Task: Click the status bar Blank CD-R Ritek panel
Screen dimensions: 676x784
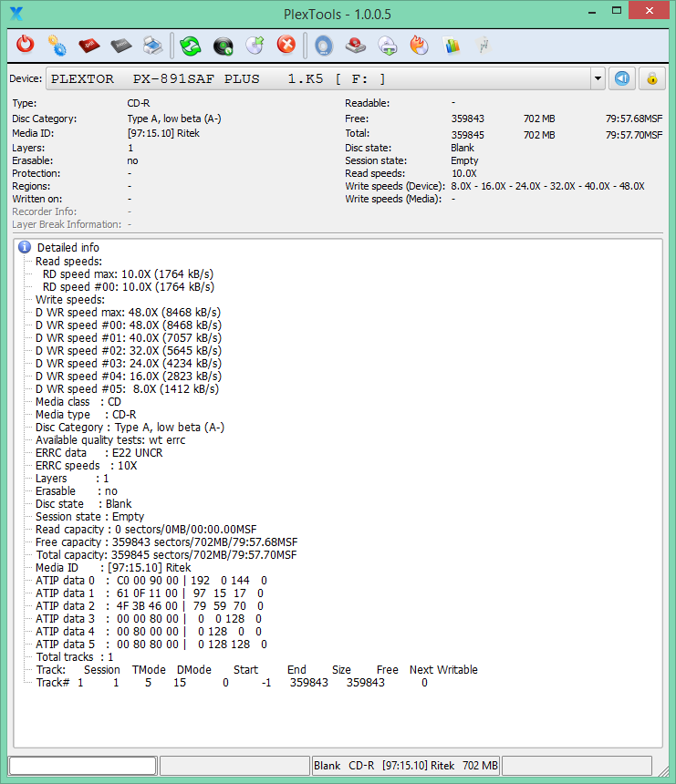Action: coord(406,766)
